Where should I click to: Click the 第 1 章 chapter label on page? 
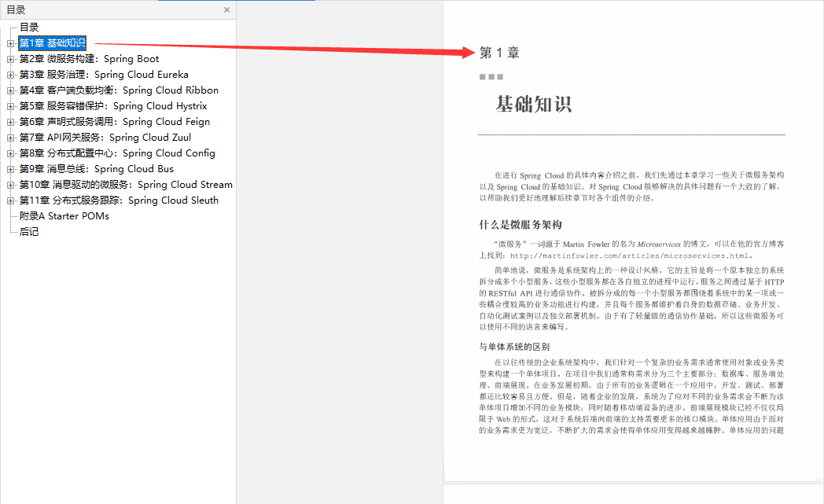[499, 53]
